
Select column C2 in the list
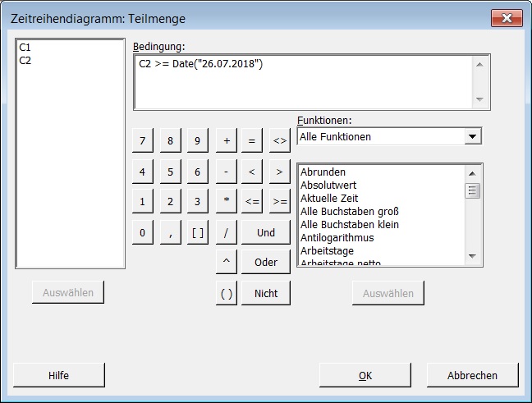pyautogui.click(x=25, y=61)
